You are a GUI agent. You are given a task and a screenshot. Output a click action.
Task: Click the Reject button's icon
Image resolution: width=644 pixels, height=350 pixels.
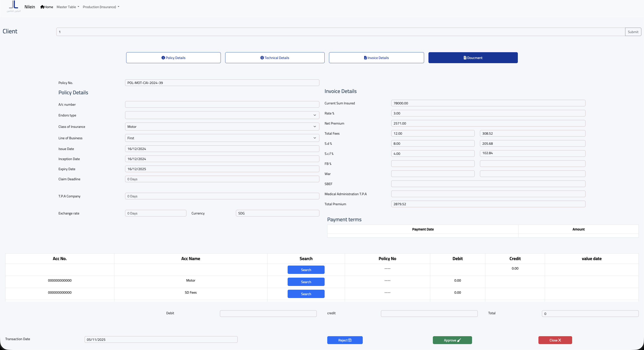[350, 340]
